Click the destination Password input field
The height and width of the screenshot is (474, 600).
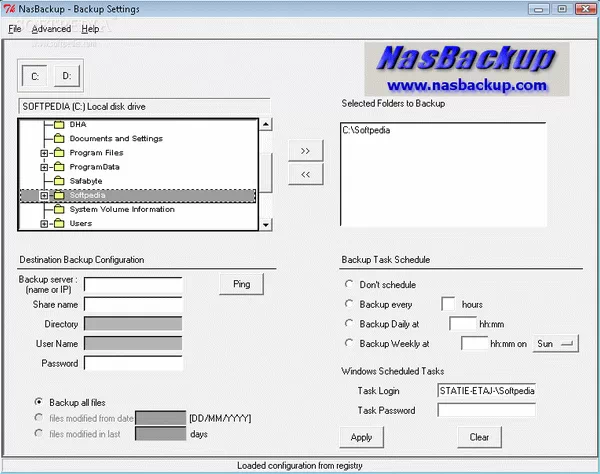pos(133,363)
